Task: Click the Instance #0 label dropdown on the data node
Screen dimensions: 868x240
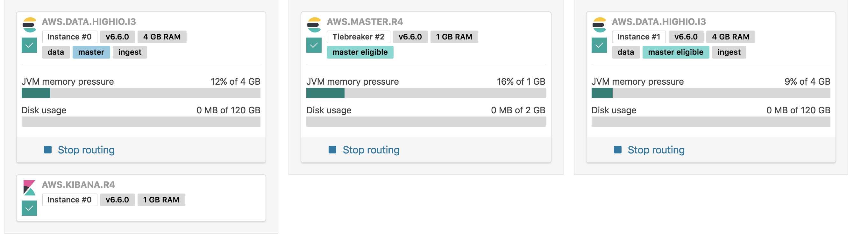Action: pos(69,37)
